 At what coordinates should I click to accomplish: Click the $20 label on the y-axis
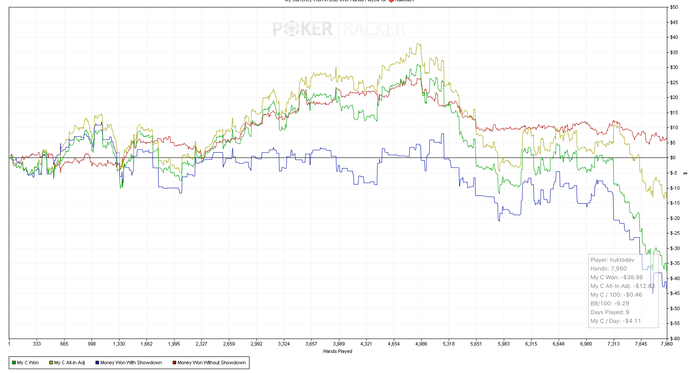674,98
